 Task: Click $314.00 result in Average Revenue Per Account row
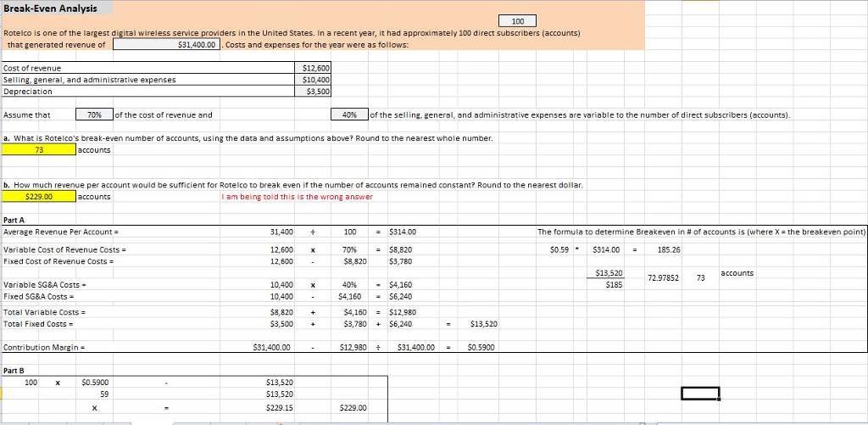pyautogui.click(x=403, y=231)
